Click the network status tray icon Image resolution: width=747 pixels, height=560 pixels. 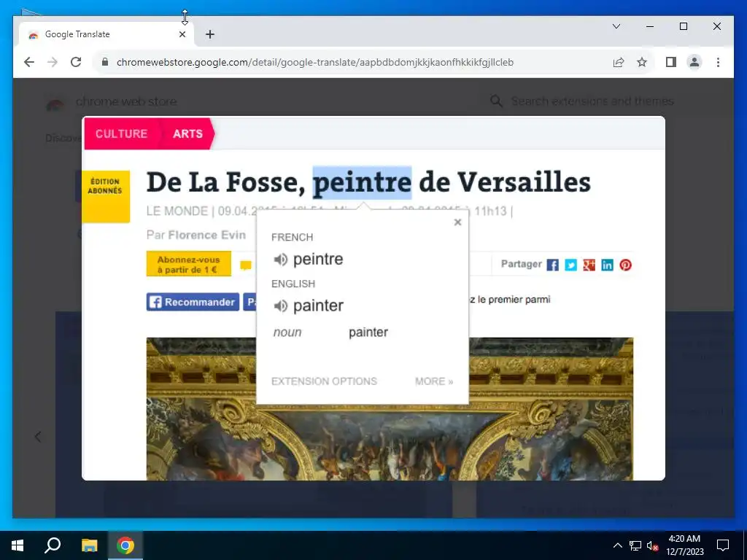click(x=635, y=545)
